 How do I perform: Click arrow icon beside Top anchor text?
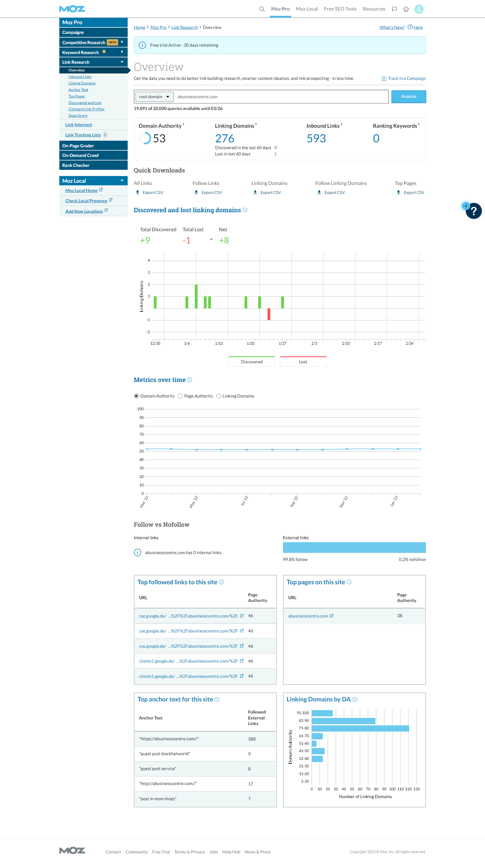(x=217, y=699)
